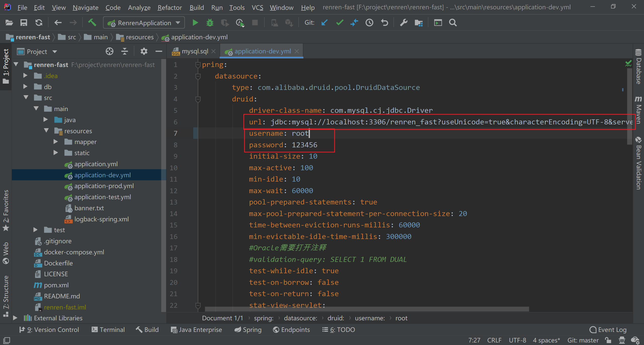Image resolution: width=644 pixels, height=345 pixels.
Task: Start debugging with the bug icon
Action: tap(210, 23)
